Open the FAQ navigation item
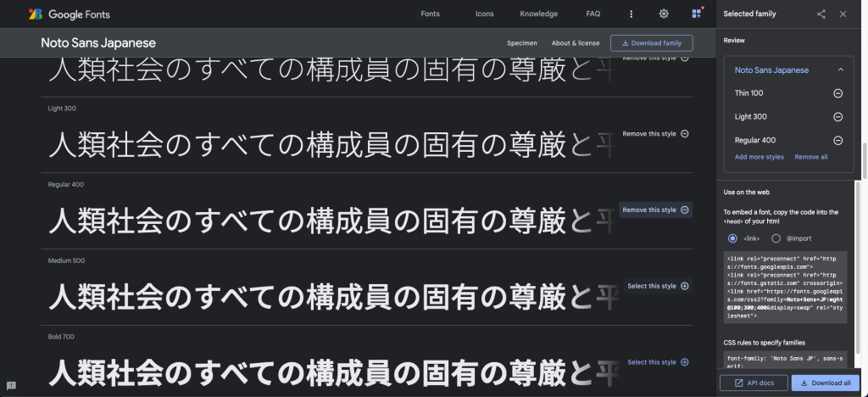868x397 pixels. pyautogui.click(x=593, y=14)
